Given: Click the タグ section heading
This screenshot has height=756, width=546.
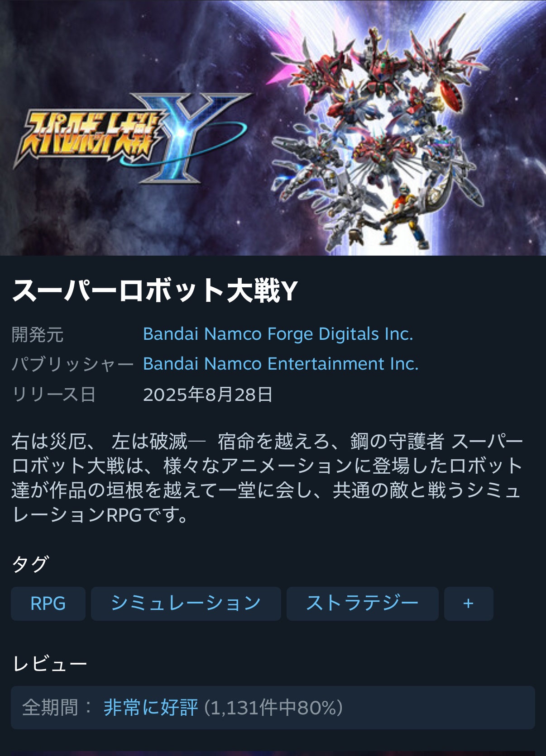Looking at the screenshot, I should (30, 564).
